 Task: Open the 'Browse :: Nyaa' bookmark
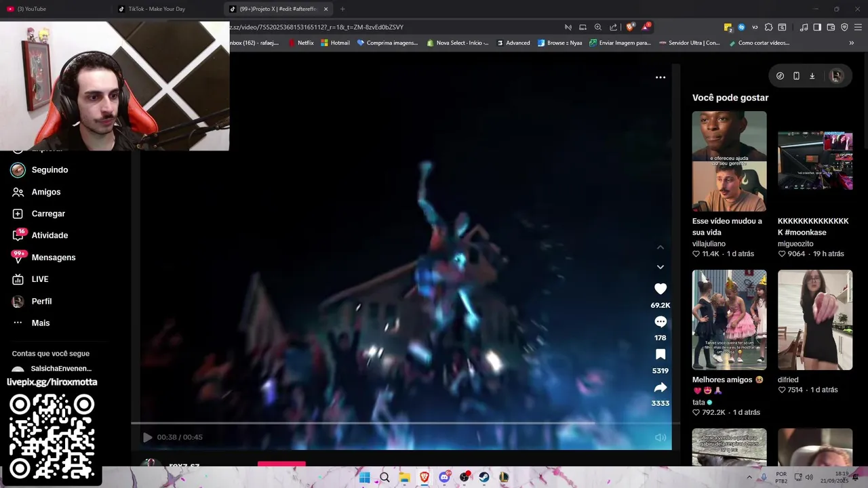click(559, 43)
